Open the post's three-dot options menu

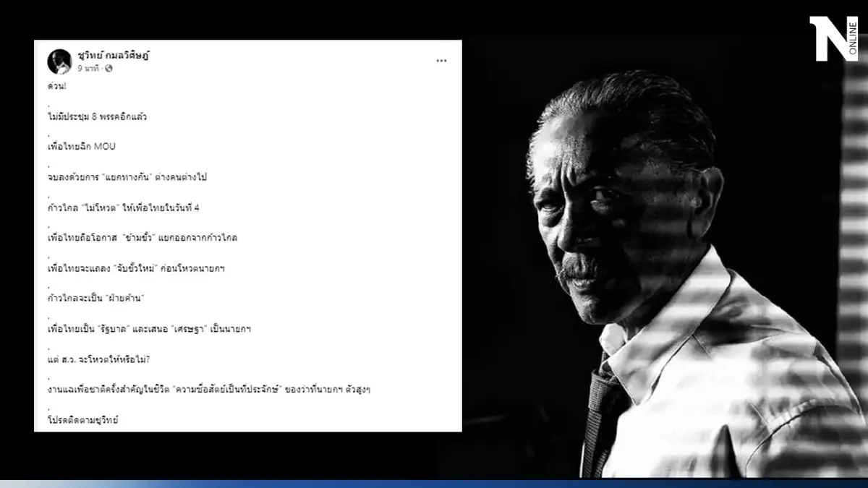[441, 61]
